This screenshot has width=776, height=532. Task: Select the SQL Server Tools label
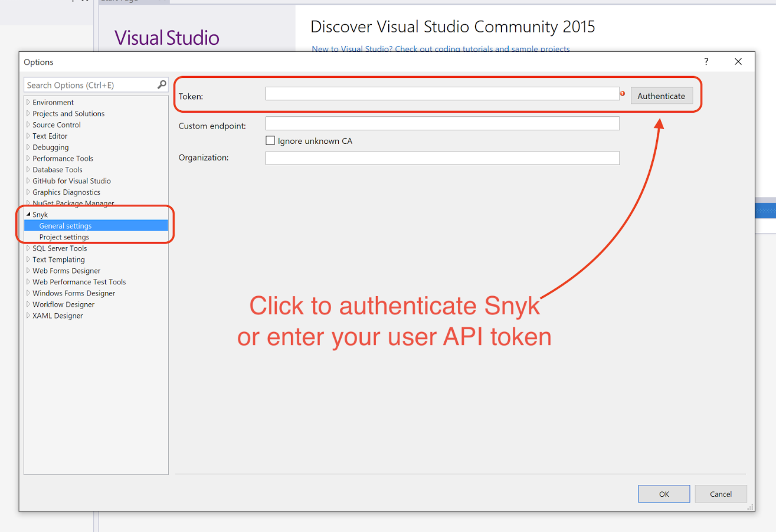point(60,248)
